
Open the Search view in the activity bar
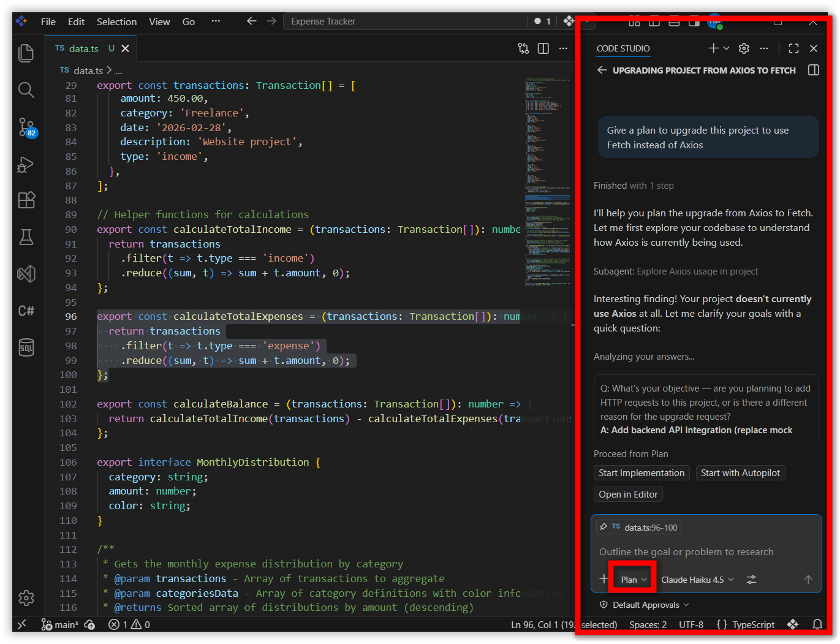point(26,90)
